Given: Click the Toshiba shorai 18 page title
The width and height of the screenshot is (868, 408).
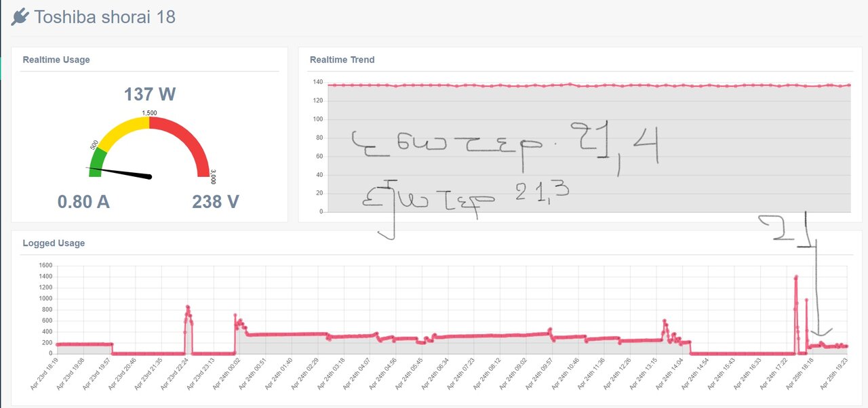Looking at the screenshot, I should tap(104, 17).
